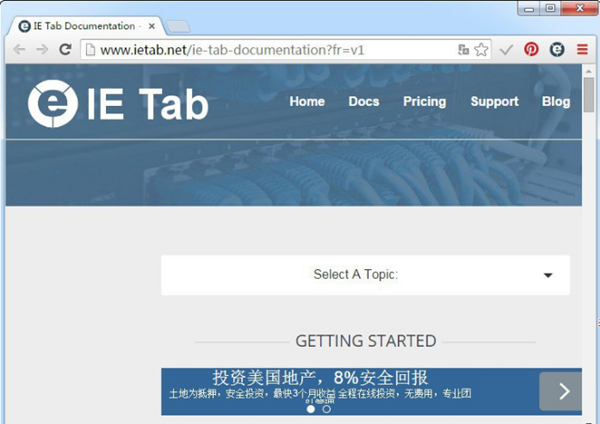This screenshot has height=424, width=600.
Task: Open the Chrome hamburger menu
Action: (582, 49)
